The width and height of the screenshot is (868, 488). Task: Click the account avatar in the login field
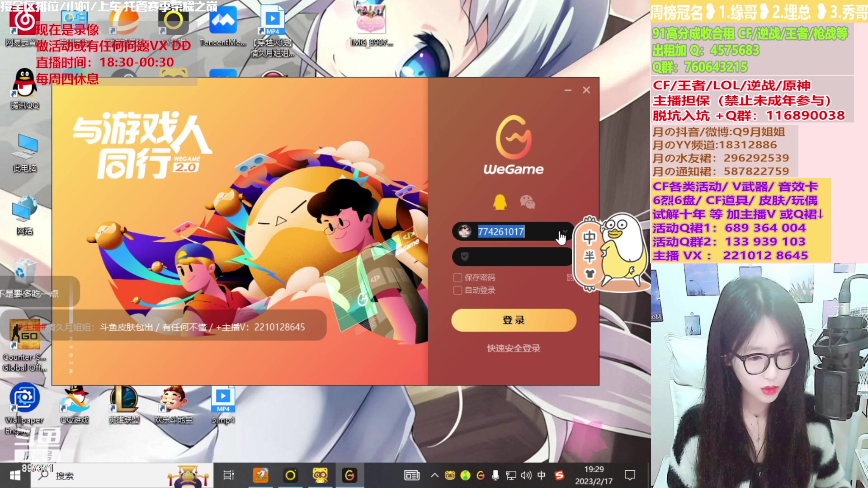464,231
